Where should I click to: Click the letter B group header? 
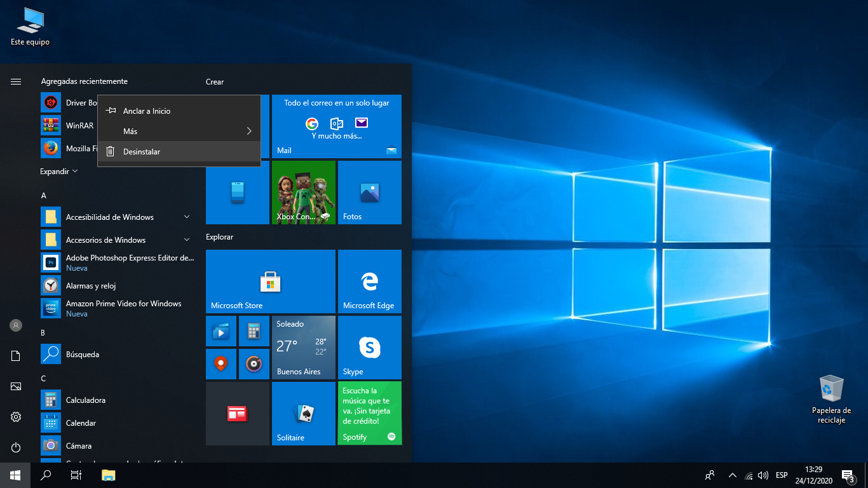tap(43, 332)
